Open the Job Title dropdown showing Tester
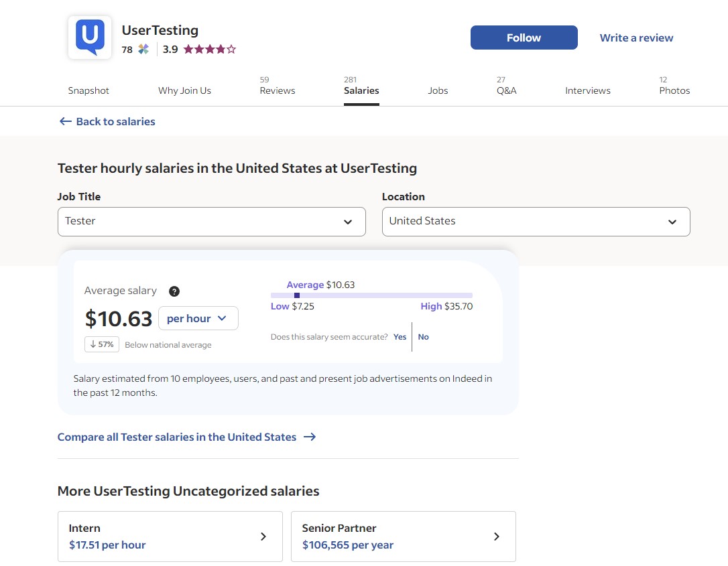This screenshot has width=728, height=566. (x=212, y=222)
